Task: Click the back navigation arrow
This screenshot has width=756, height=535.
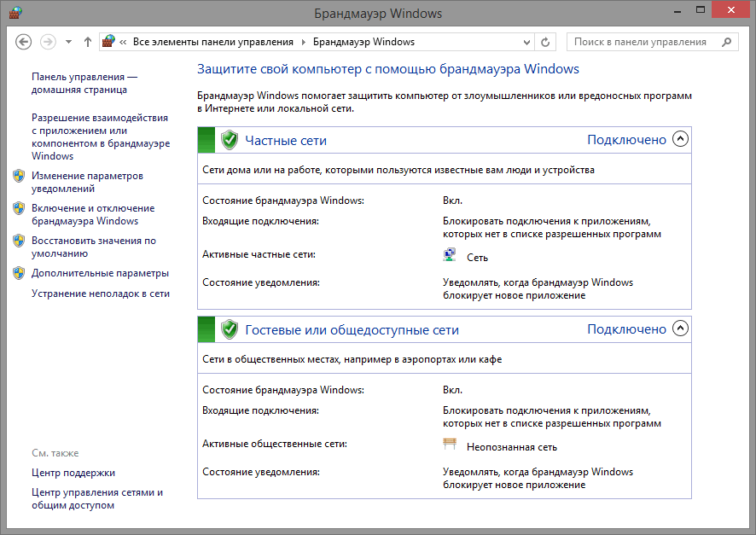Action: 24,42
